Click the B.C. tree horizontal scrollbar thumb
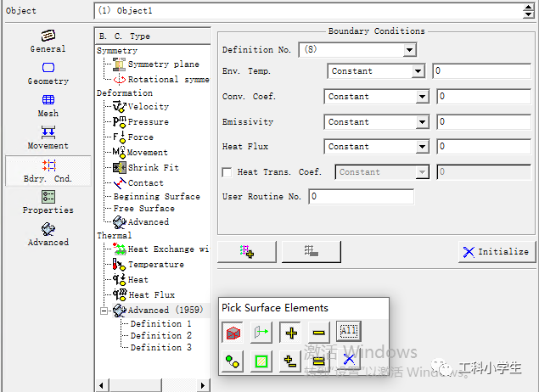Screen dimensions: 539x392 136,385
